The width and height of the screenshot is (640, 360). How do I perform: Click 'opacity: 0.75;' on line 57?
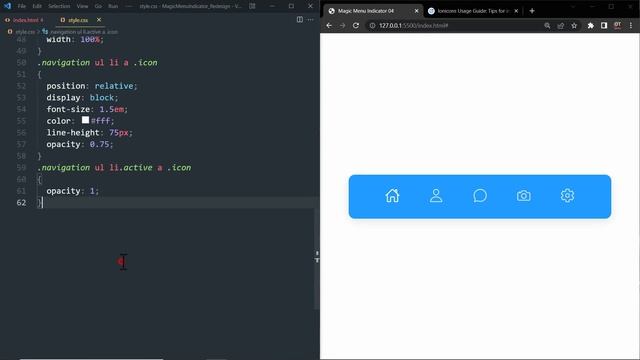click(x=80, y=144)
